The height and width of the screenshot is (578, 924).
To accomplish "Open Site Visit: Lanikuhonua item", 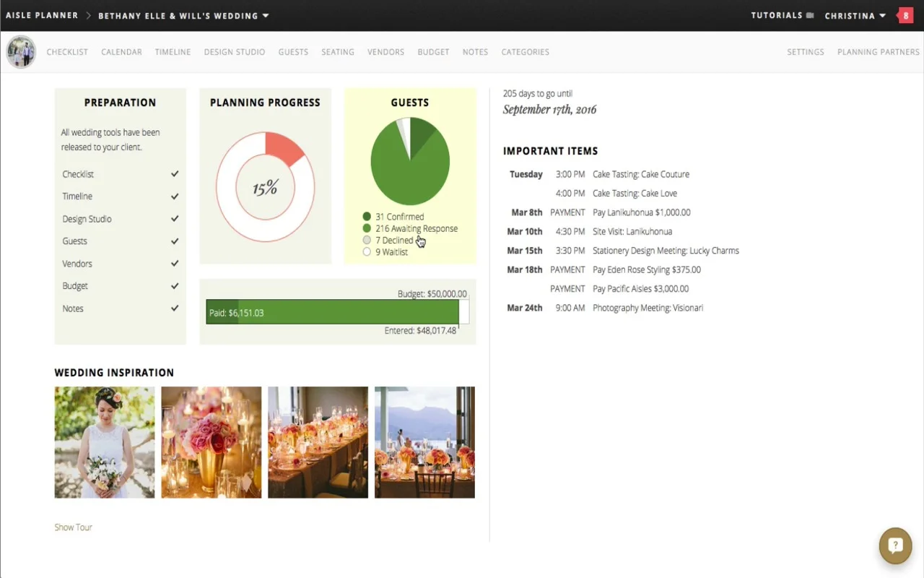I will (x=632, y=231).
